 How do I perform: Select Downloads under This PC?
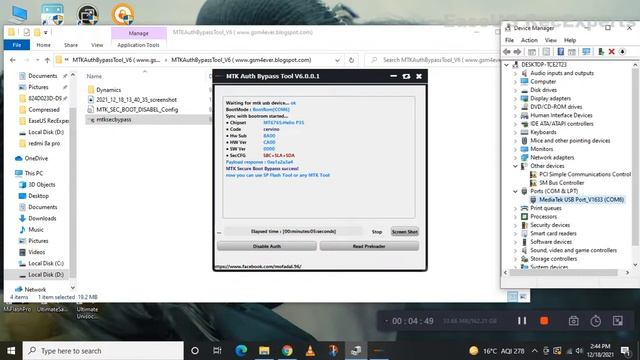pos(42,218)
